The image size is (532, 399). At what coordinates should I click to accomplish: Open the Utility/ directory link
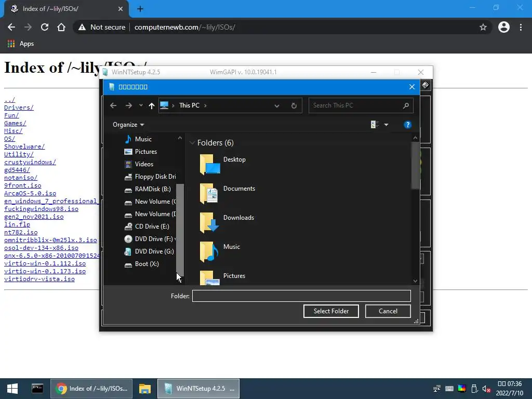[19, 154]
